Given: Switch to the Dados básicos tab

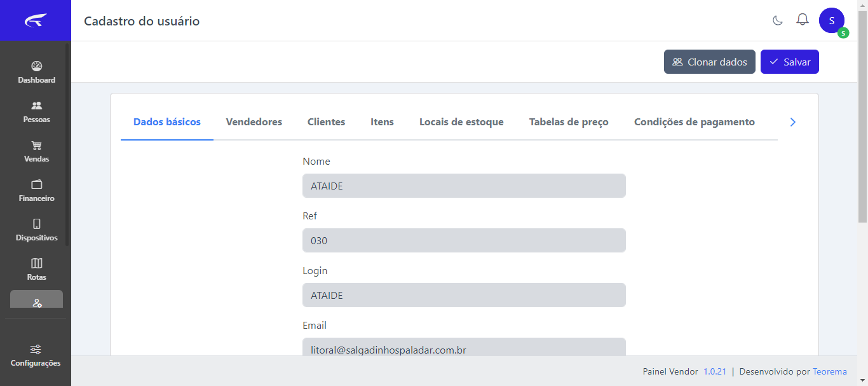Looking at the screenshot, I should click(x=167, y=121).
